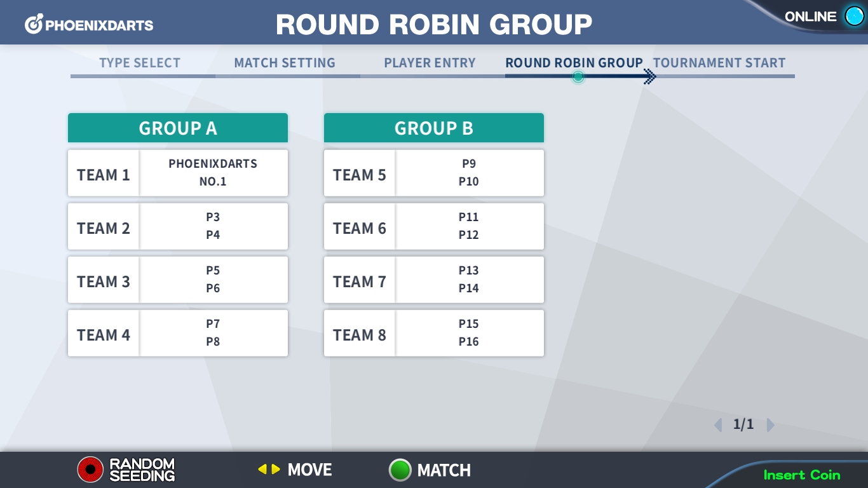Select the Tournament Start step
868x488 pixels.
[719, 63]
